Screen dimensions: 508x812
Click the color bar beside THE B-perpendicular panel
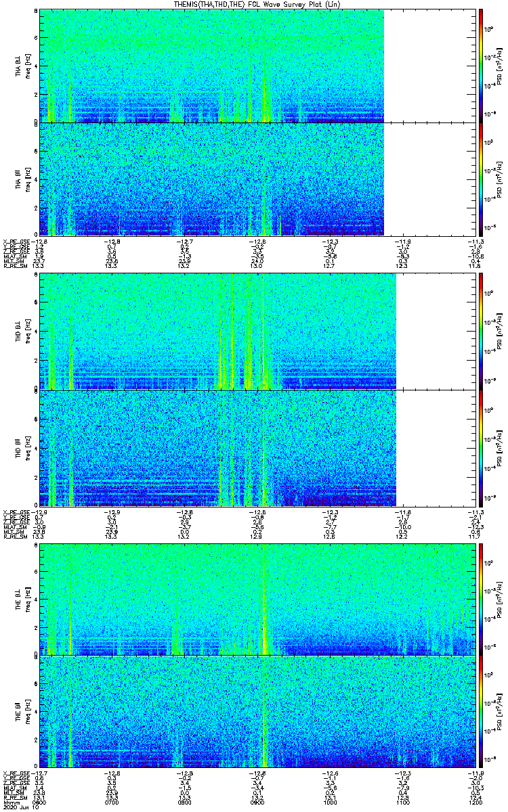pos(480,598)
